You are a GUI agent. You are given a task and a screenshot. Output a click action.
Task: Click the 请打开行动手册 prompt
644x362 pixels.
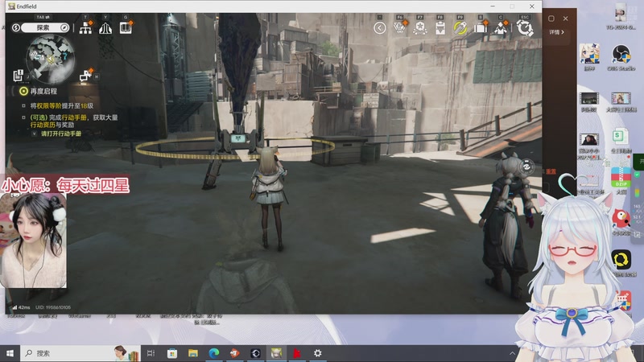61,134
